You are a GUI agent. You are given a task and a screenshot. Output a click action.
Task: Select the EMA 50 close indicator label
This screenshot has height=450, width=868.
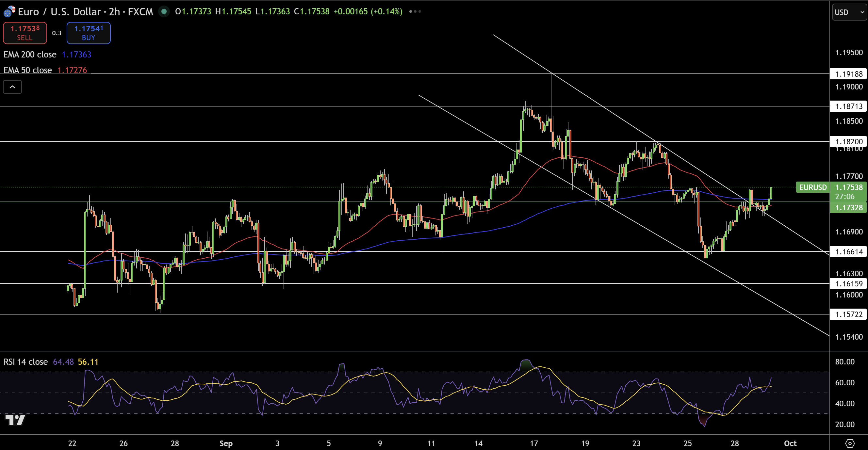point(28,70)
